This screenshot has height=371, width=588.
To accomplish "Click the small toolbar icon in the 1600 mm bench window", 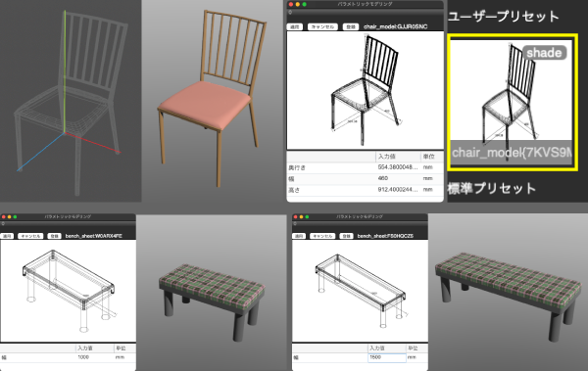I will [x=295, y=224].
